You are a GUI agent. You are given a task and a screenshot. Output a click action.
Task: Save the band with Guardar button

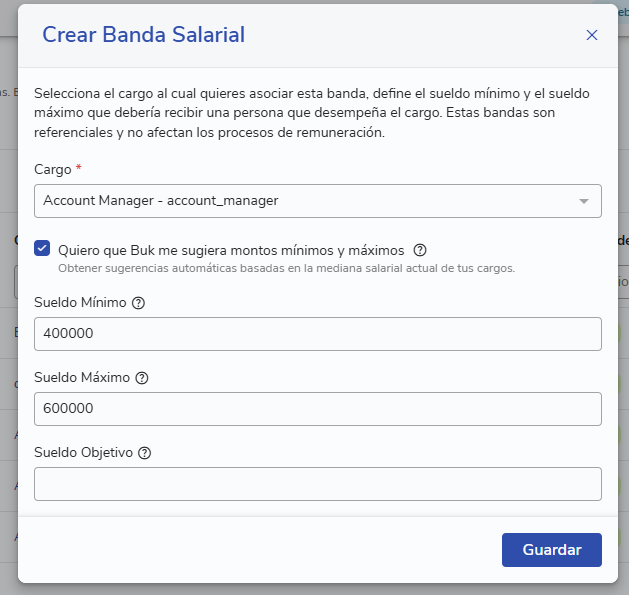[552, 550]
